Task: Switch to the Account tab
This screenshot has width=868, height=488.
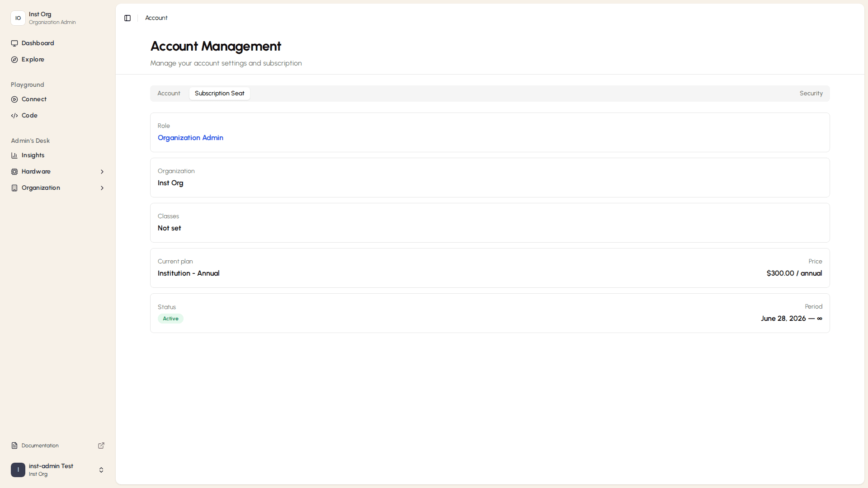Action: pyautogui.click(x=169, y=94)
